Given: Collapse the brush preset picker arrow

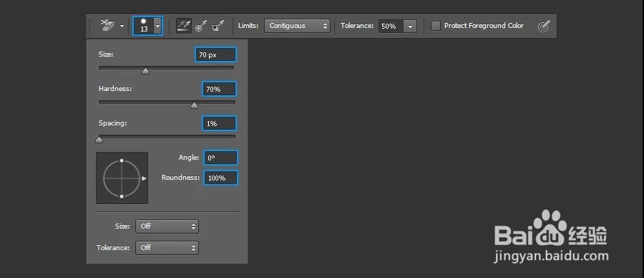Looking at the screenshot, I should pos(157,26).
